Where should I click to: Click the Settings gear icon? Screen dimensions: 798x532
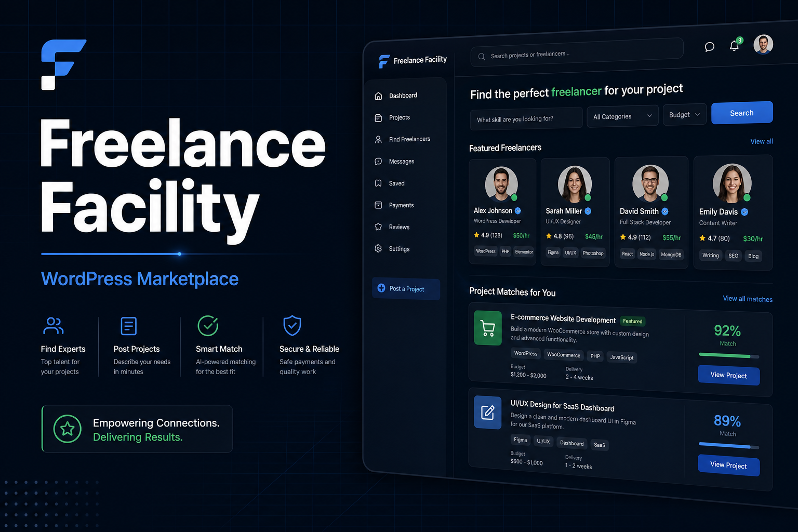pos(378,249)
